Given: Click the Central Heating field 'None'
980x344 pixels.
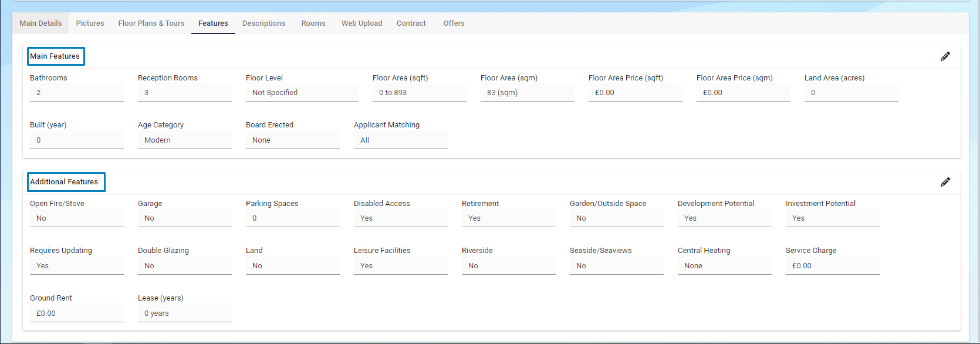Looking at the screenshot, I should coord(725,266).
